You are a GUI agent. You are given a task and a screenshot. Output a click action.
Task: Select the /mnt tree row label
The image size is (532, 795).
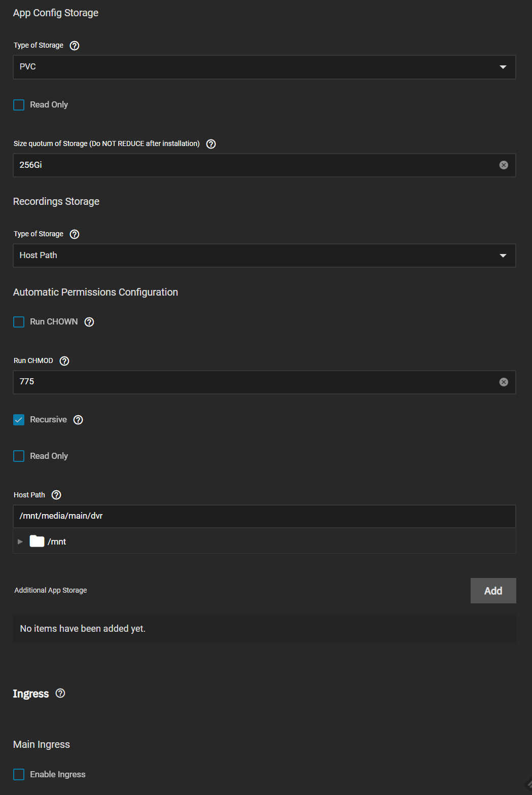[57, 541]
